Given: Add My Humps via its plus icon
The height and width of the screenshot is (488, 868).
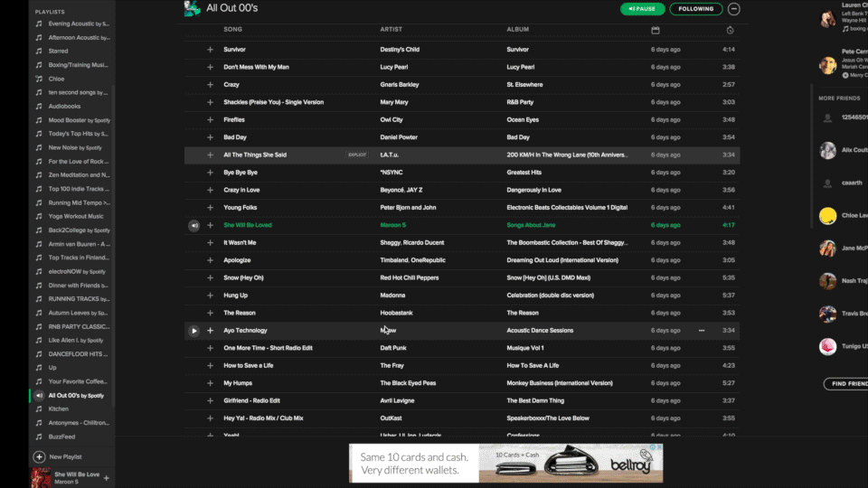Looking at the screenshot, I should [210, 383].
